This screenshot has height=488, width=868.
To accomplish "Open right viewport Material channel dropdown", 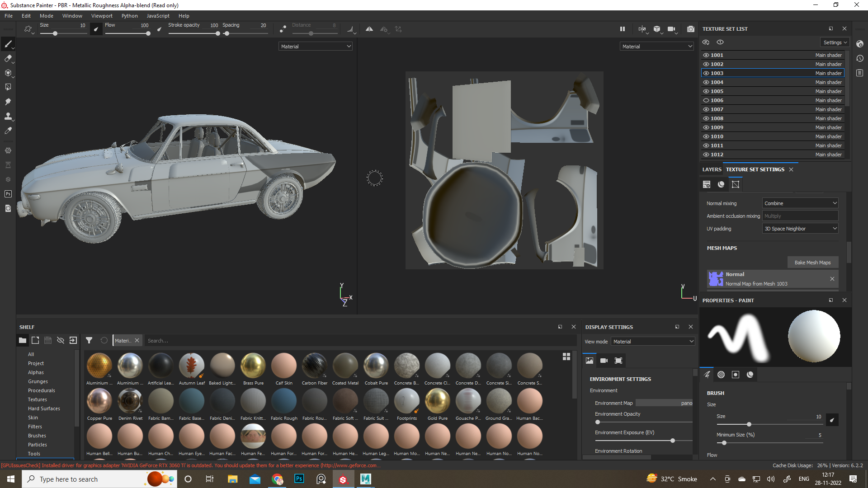I will [656, 47].
